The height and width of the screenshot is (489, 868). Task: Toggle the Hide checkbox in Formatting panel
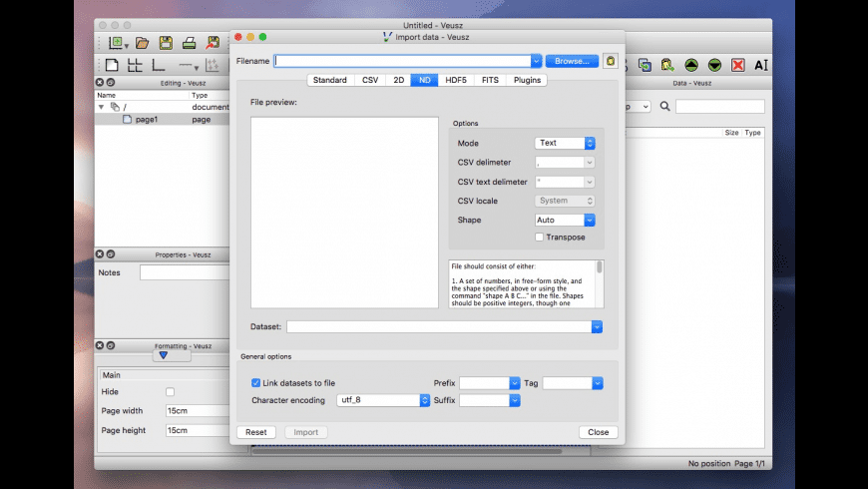170,392
